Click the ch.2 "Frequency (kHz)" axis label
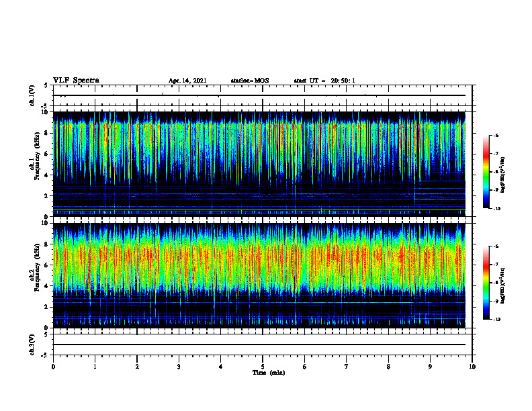 coord(37,267)
